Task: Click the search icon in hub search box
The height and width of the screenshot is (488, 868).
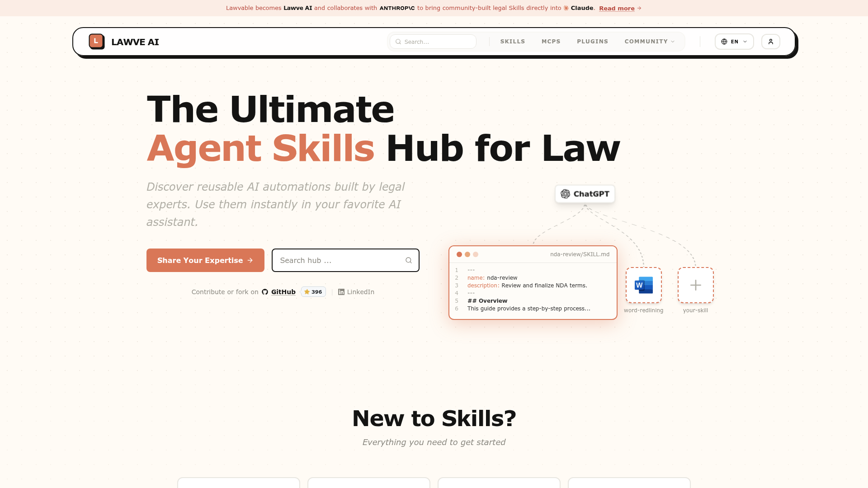Action: coord(409,260)
